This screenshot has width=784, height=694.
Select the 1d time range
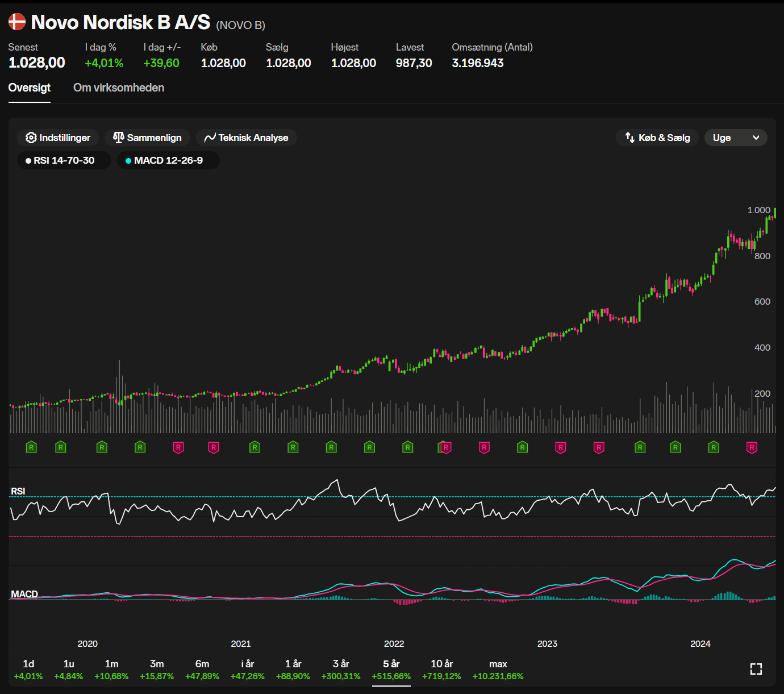[x=28, y=670]
